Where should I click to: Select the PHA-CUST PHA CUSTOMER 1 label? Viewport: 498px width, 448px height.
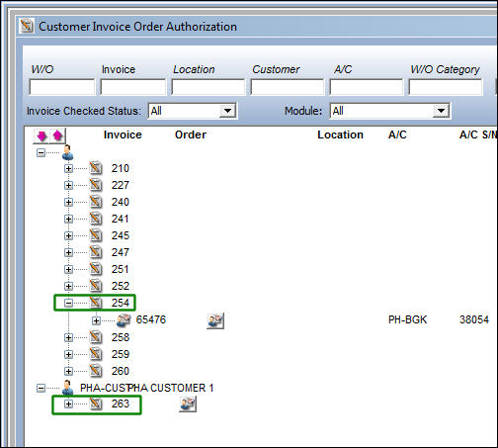(x=146, y=388)
